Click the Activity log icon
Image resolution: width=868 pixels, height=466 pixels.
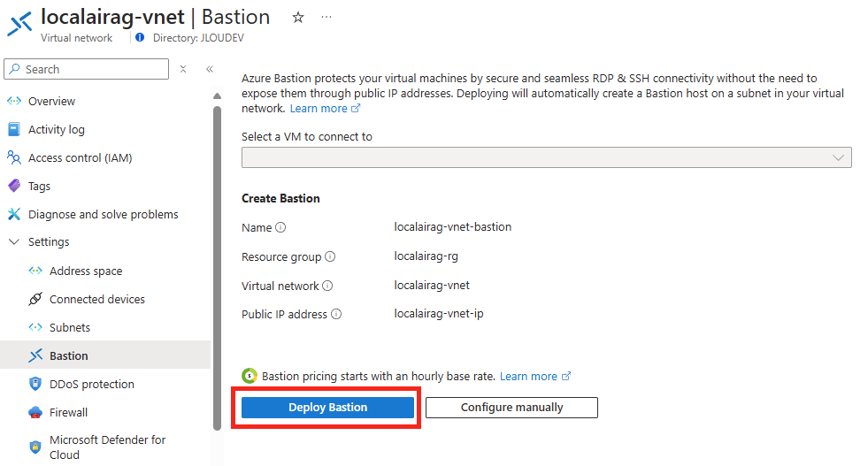click(14, 129)
